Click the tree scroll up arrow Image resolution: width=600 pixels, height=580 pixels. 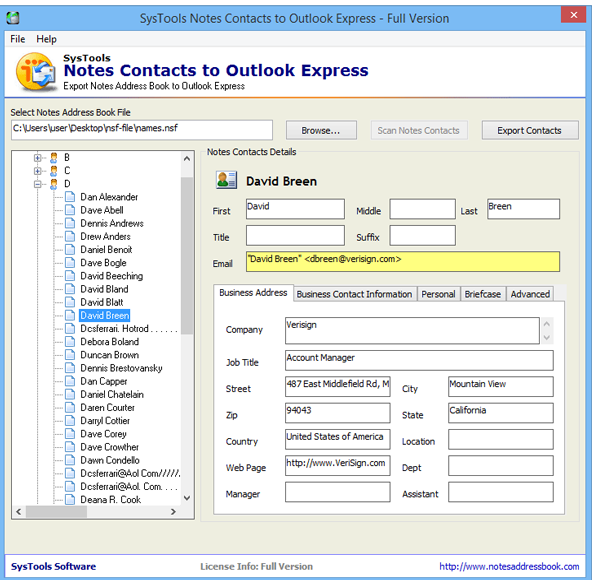click(187, 158)
